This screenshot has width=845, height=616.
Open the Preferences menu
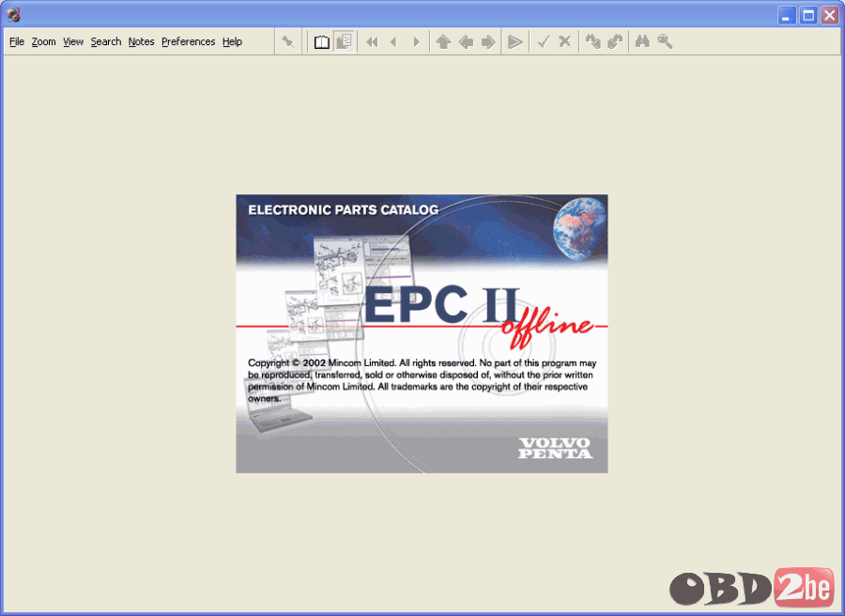pos(188,41)
